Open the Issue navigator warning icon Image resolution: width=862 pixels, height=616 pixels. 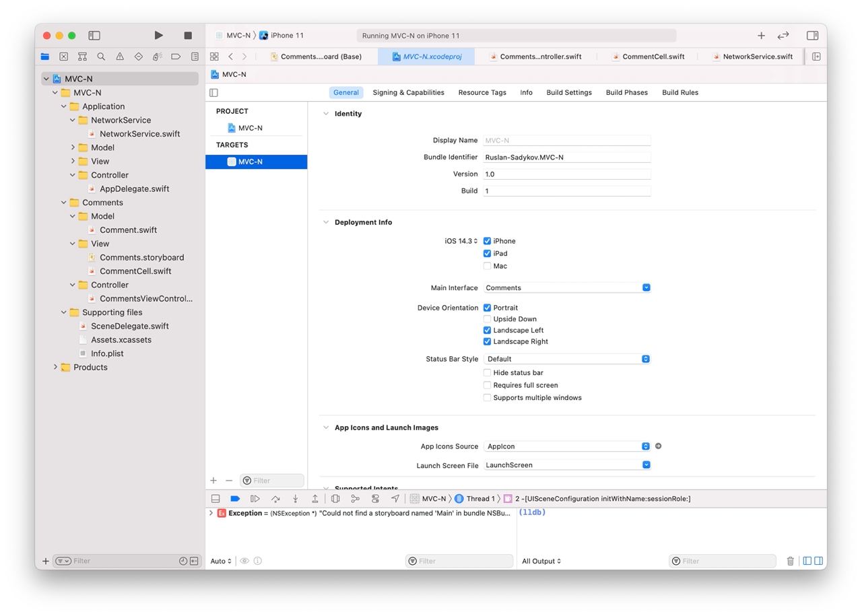[120, 57]
